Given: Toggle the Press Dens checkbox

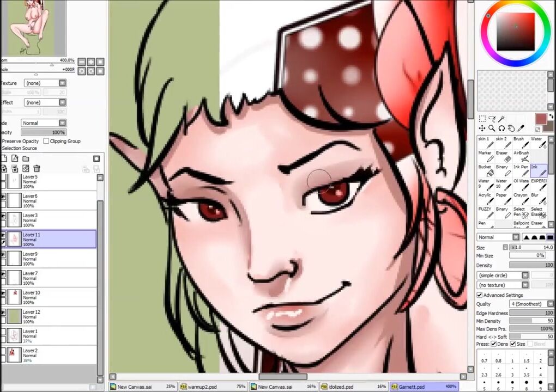Looking at the screenshot, I should pos(493,344).
